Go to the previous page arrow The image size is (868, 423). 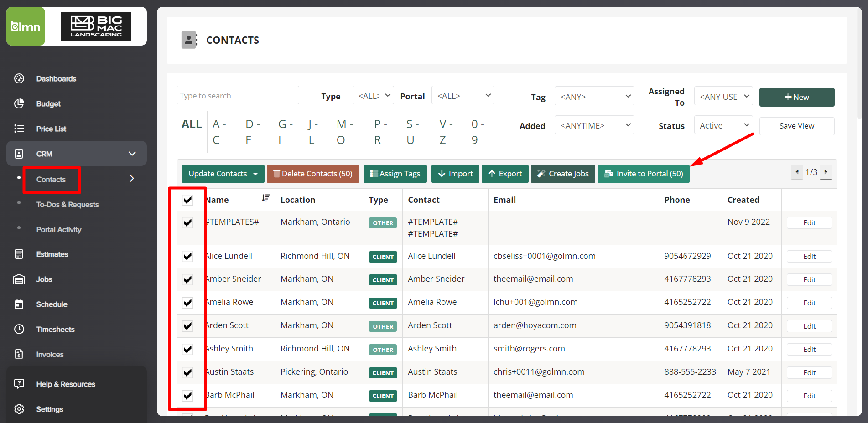tap(797, 172)
